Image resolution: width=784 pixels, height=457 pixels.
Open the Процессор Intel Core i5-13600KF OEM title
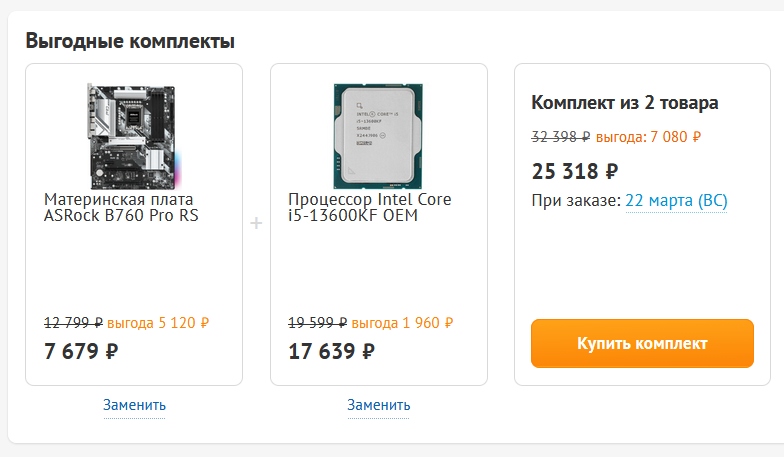[369, 207]
